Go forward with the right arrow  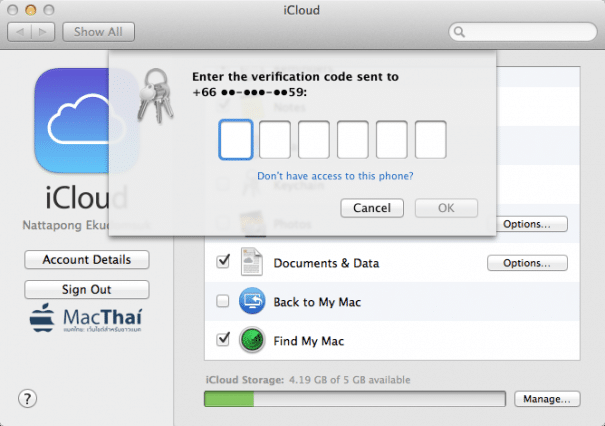[x=43, y=32]
